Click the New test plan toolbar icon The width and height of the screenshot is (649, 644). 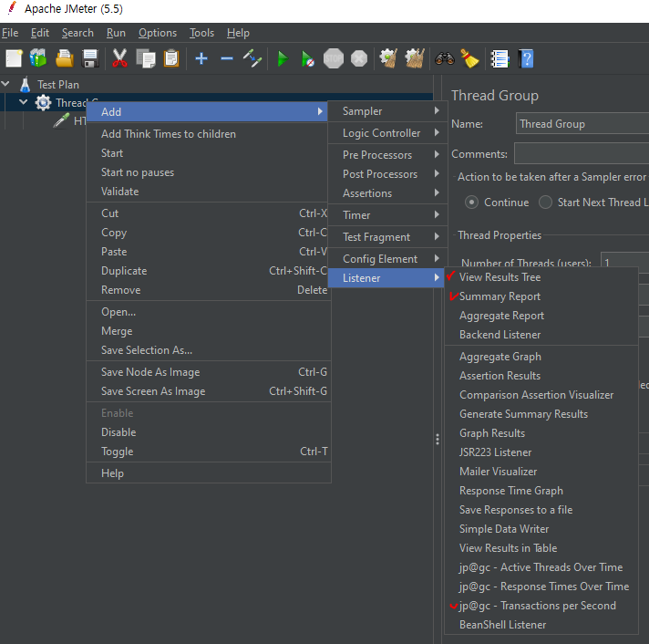pos(14,58)
